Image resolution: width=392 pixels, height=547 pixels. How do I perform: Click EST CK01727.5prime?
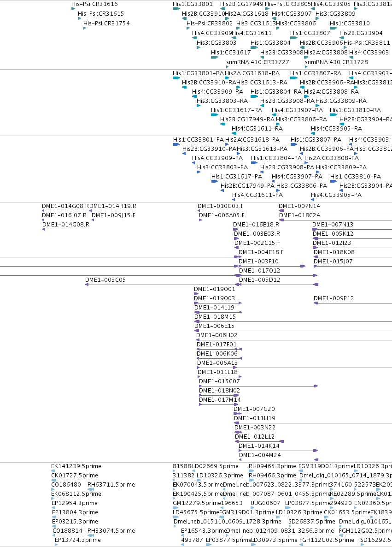click(x=75, y=476)
